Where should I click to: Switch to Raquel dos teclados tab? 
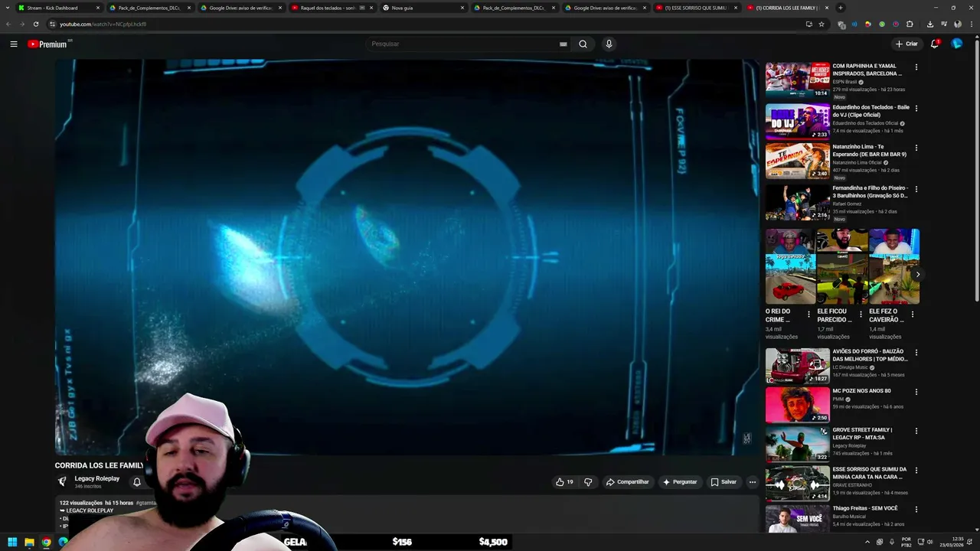333,8
